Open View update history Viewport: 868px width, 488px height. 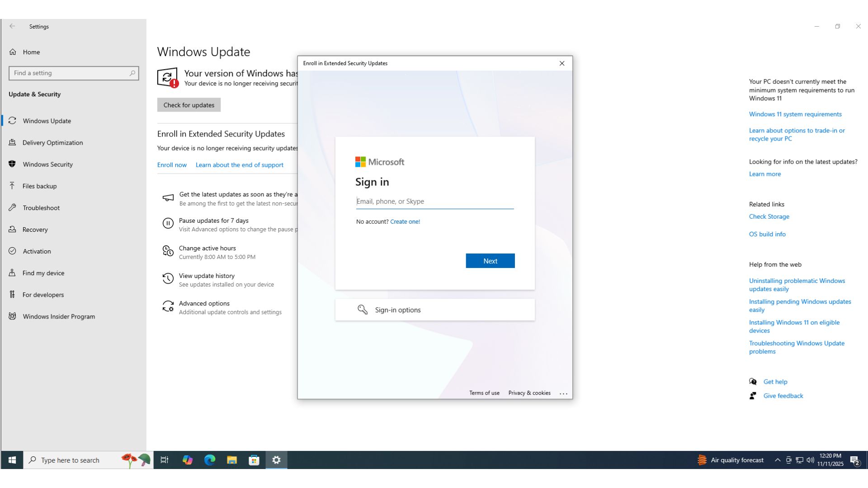[x=207, y=276]
